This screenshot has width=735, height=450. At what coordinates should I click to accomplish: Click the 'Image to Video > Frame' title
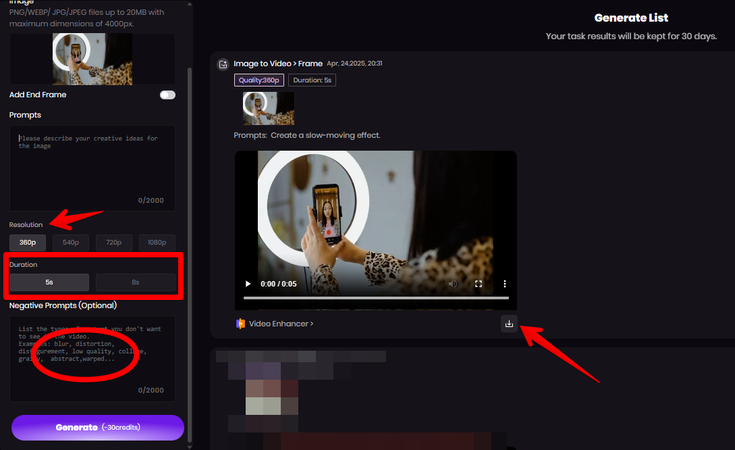pos(278,64)
